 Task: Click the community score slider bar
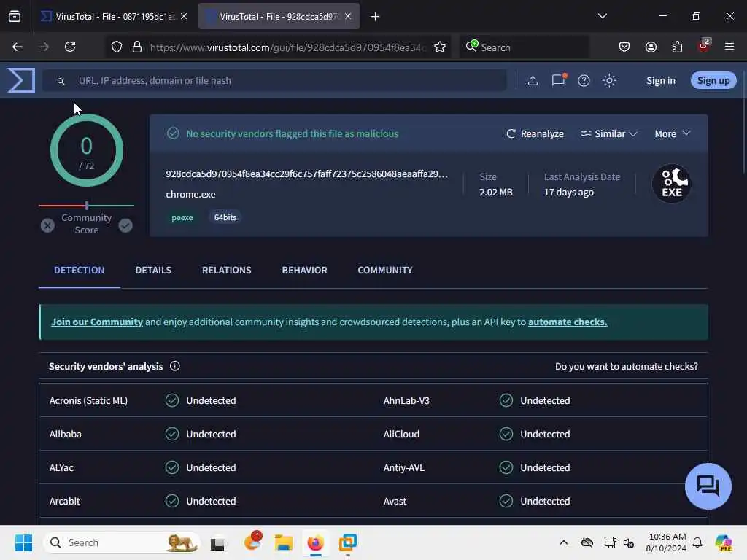pyautogui.click(x=86, y=206)
